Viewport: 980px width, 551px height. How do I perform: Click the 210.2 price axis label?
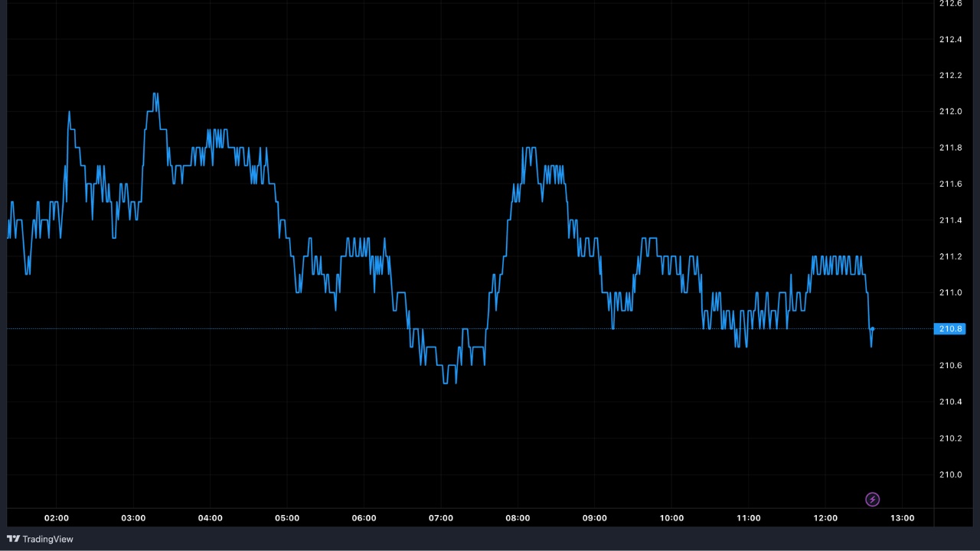click(x=950, y=439)
